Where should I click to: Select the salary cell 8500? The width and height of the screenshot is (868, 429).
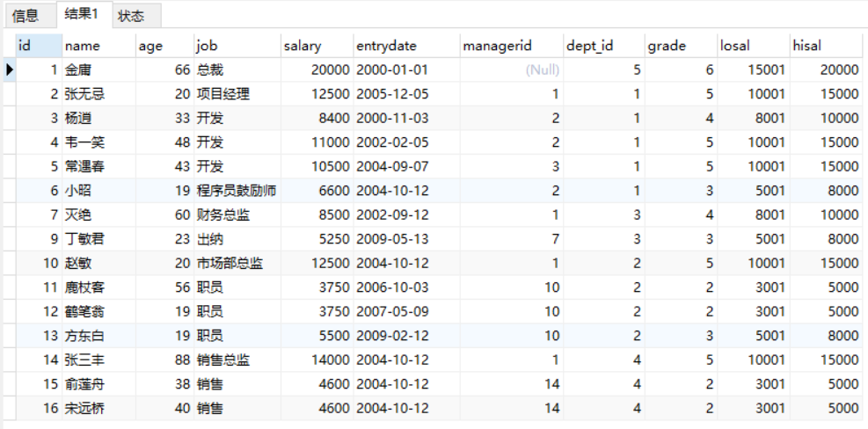point(317,214)
